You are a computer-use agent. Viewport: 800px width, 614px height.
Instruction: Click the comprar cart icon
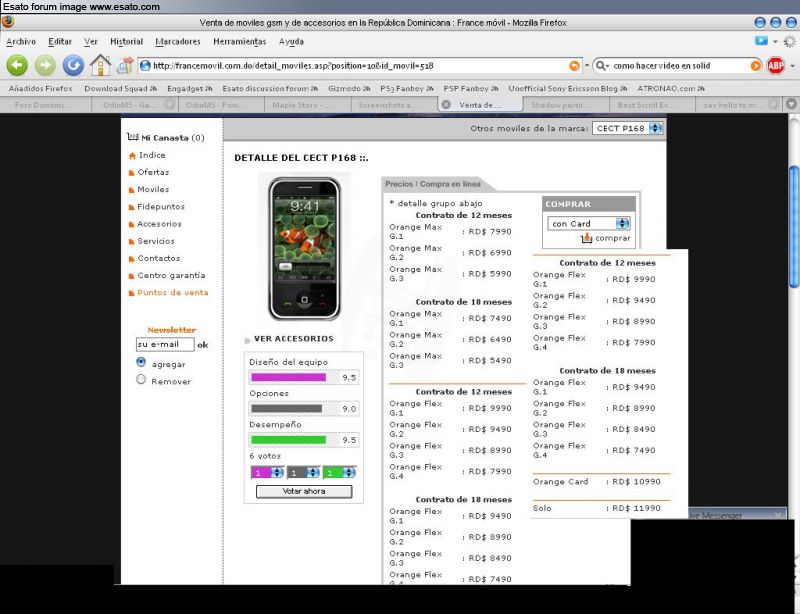587,238
